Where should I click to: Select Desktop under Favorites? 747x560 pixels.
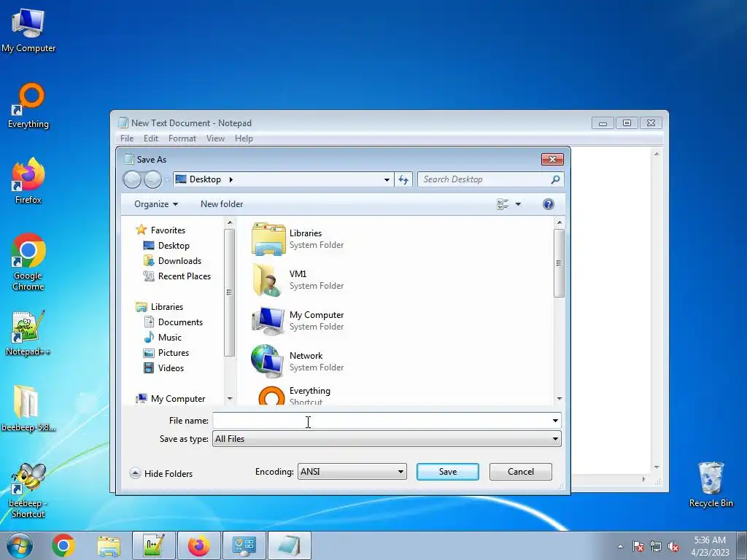166,246
